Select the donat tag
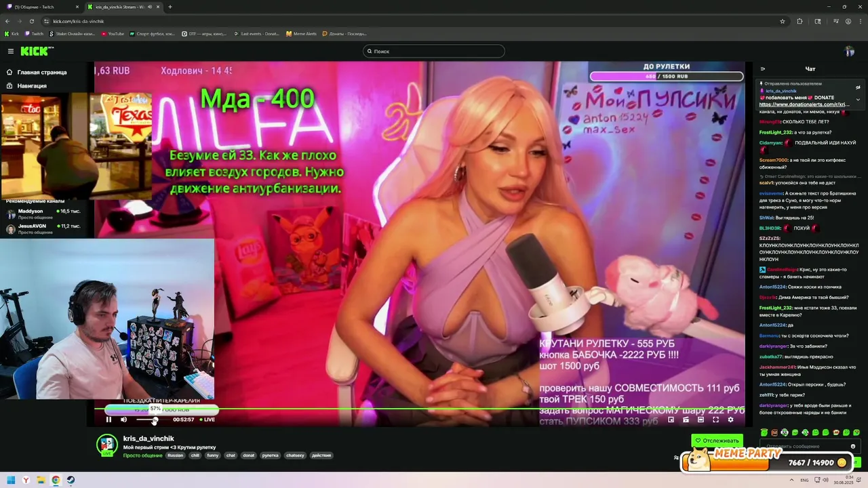 click(x=249, y=455)
